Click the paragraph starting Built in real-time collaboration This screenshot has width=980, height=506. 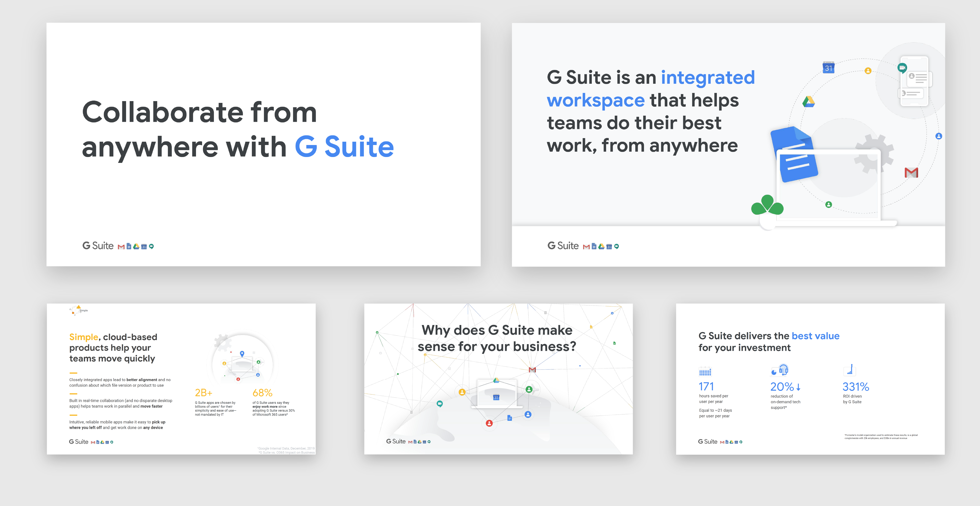(121, 403)
